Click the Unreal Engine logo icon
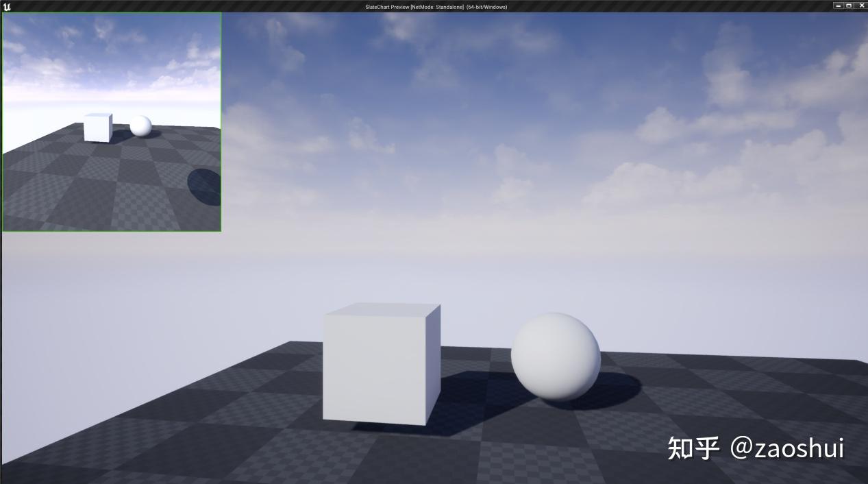 pyautogui.click(x=6, y=5)
